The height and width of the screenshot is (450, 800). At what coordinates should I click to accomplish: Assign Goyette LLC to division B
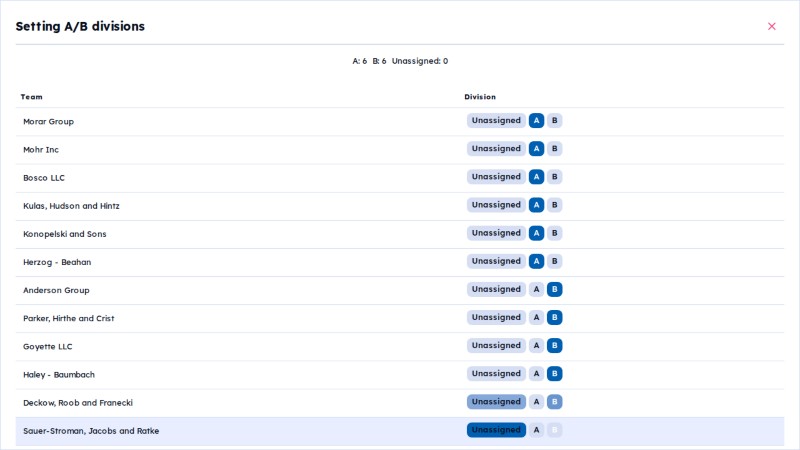click(x=555, y=345)
